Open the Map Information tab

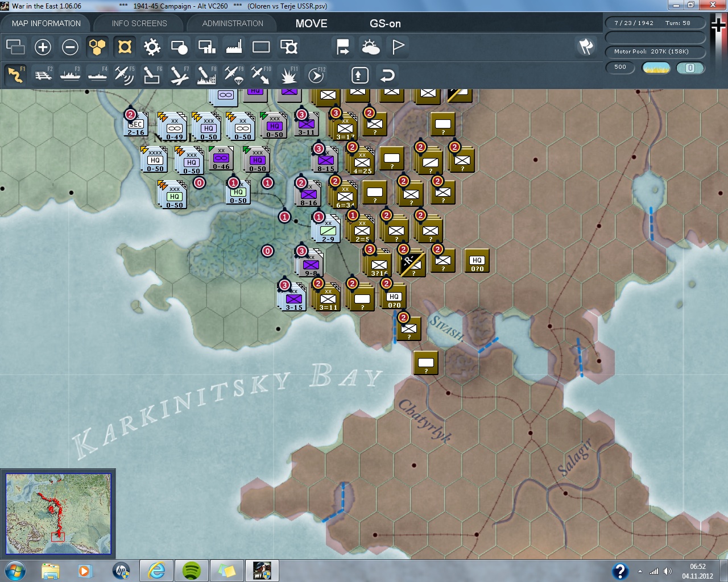point(46,23)
